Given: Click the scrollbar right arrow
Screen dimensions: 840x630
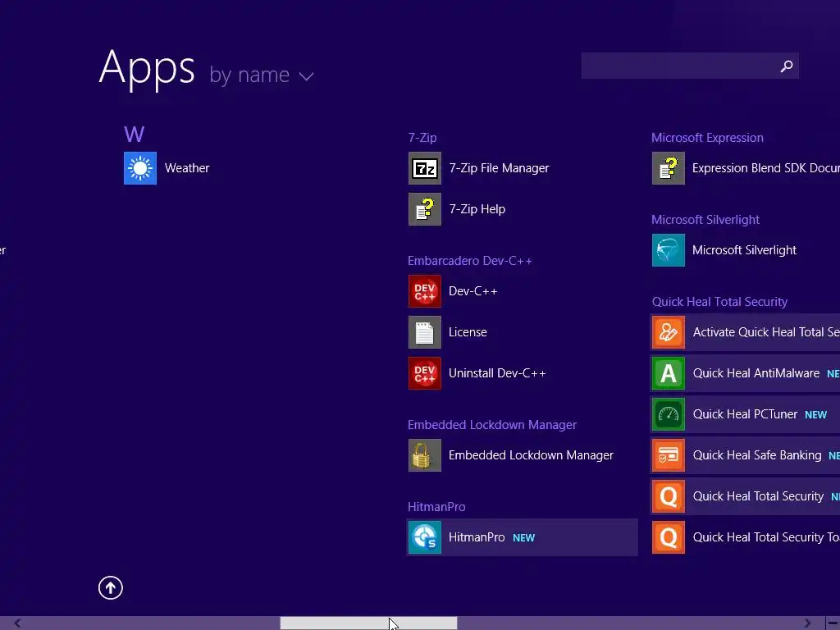Looking at the screenshot, I should coord(807,623).
